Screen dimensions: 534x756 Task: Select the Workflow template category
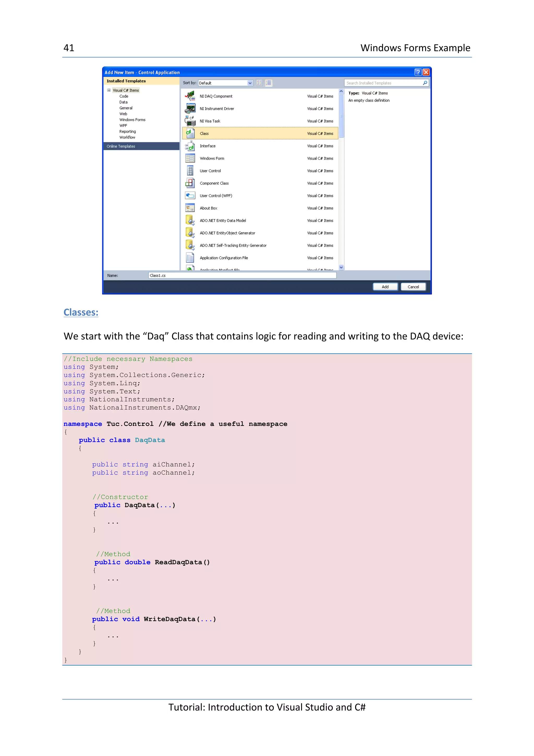coord(127,137)
